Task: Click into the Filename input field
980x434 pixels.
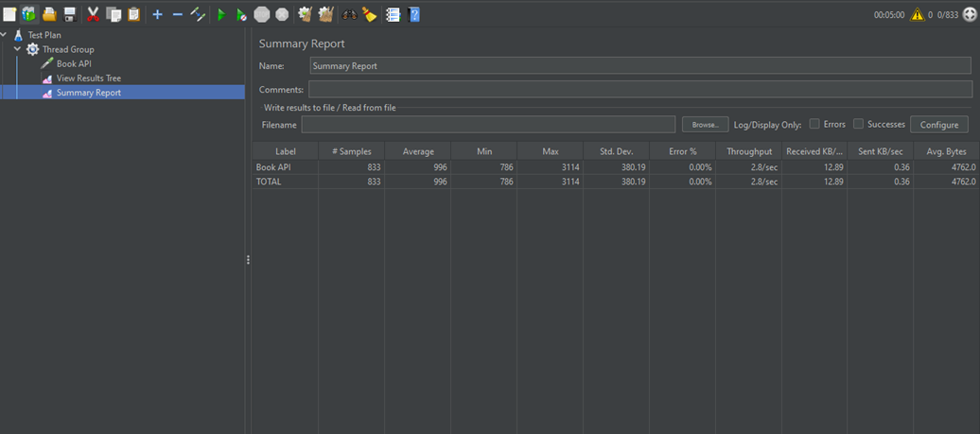Action: pos(488,125)
